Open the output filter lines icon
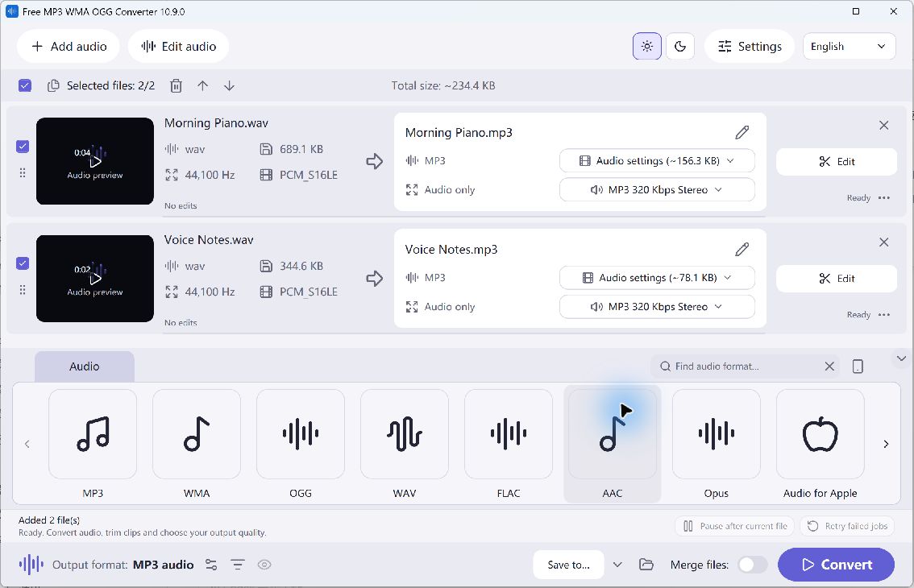Screen dimensions: 914x588 237,565
